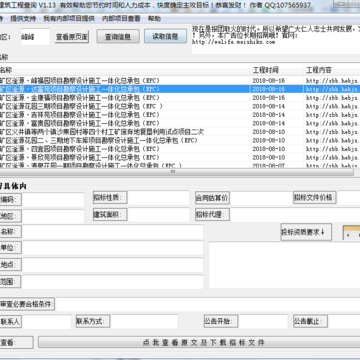Select the 景欣苑项目 EPC row
Image resolution: width=360 pixels, height=360 pixels.
(x=180, y=157)
